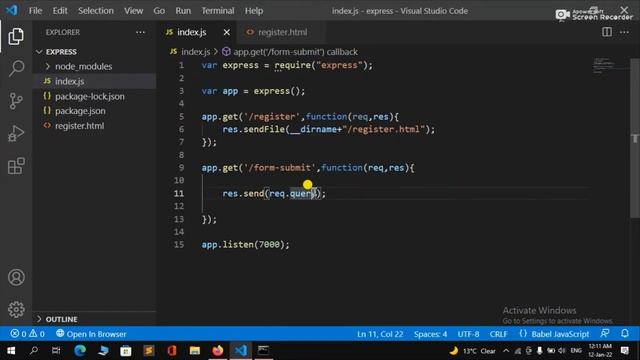The height and width of the screenshot is (360, 640).
Task: Click Ln 11, Col 22 status item
Action: pos(380,334)
